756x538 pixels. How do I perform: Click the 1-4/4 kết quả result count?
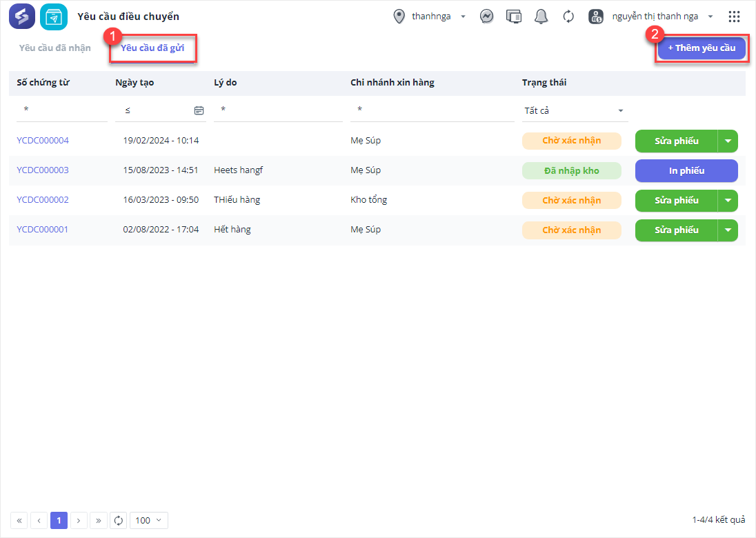click(x=718, y=519)
